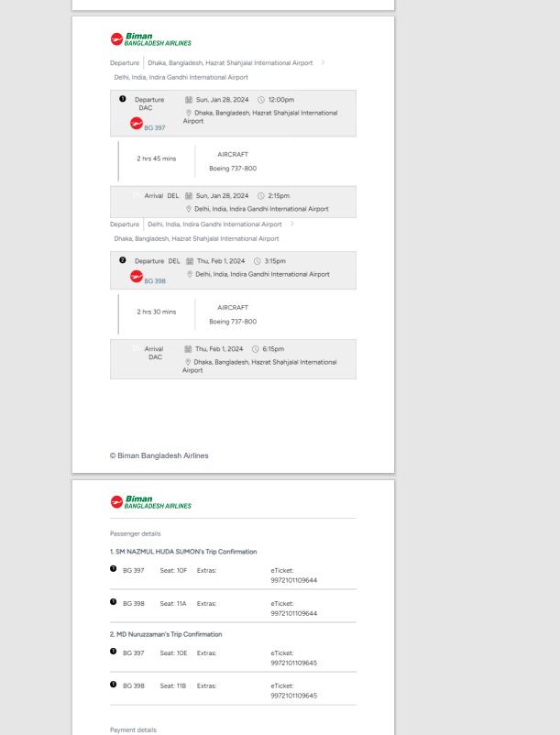Click calendar icon next to Sun, Jan 28 departure
The width and height of the screenshot is (560, 735).
point(189,100)
